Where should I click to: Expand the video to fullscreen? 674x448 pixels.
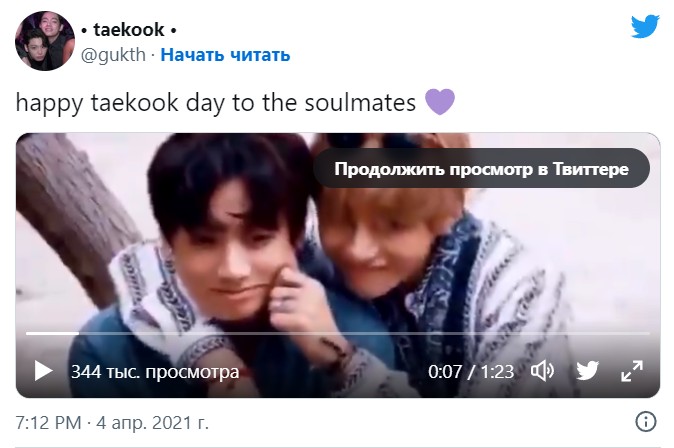point(632,371)
